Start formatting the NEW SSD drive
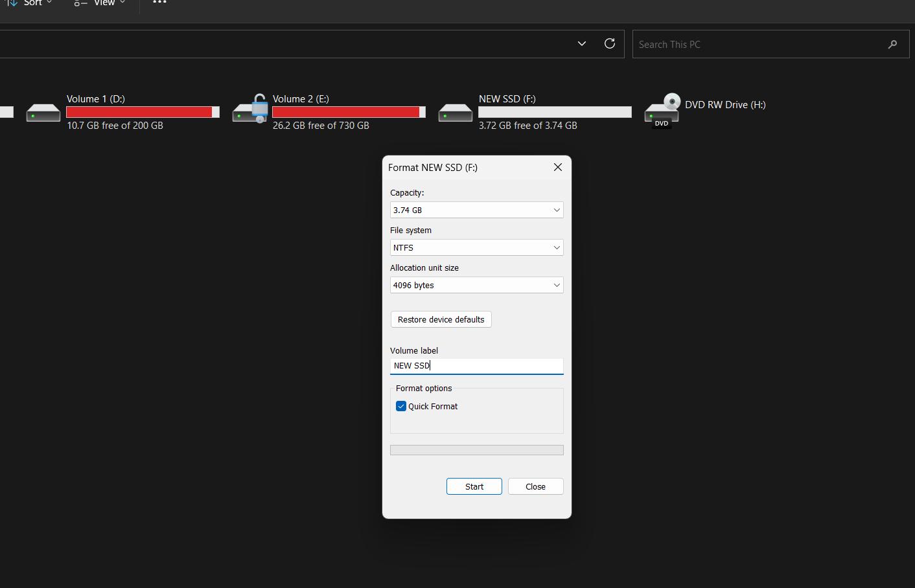915x588 pixels. coord(474,486)
